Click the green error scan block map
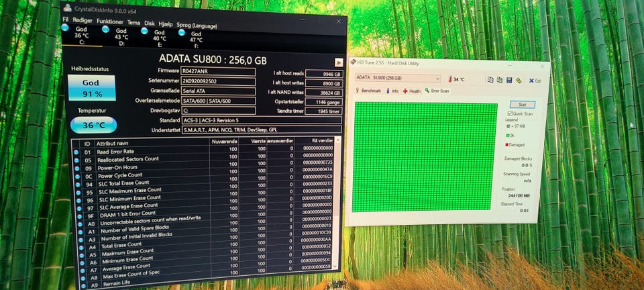Screen dimensions: 644x290 tap(424, 157)
